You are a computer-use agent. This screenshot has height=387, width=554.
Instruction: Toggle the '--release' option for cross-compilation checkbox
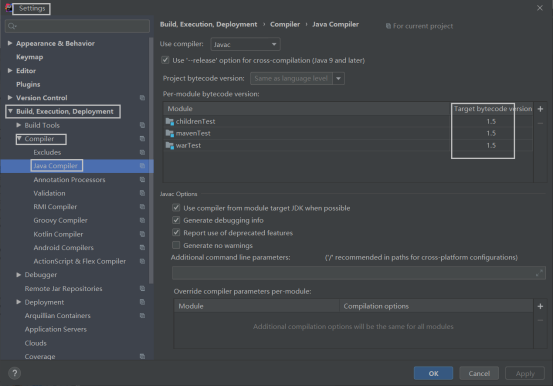[165, 60]
